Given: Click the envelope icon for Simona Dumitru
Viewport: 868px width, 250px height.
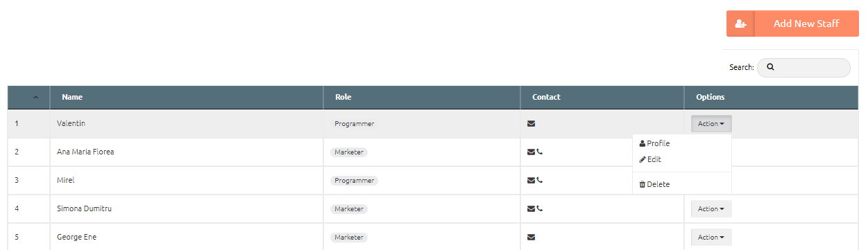Looking at the screenshot, I should click(x=531, y=208).
